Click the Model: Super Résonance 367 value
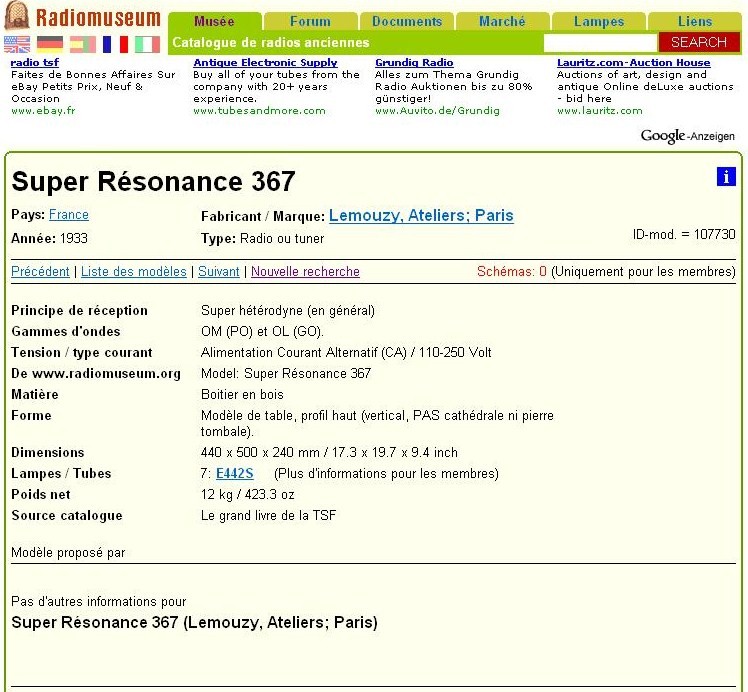Screen dimensions: 748x692 (x=286, y=373)
